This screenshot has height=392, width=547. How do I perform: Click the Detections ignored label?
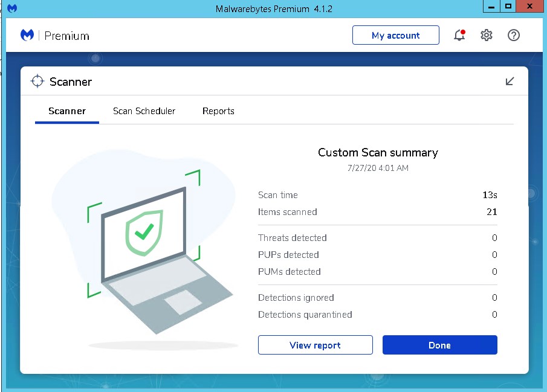[x=296, y=298]
